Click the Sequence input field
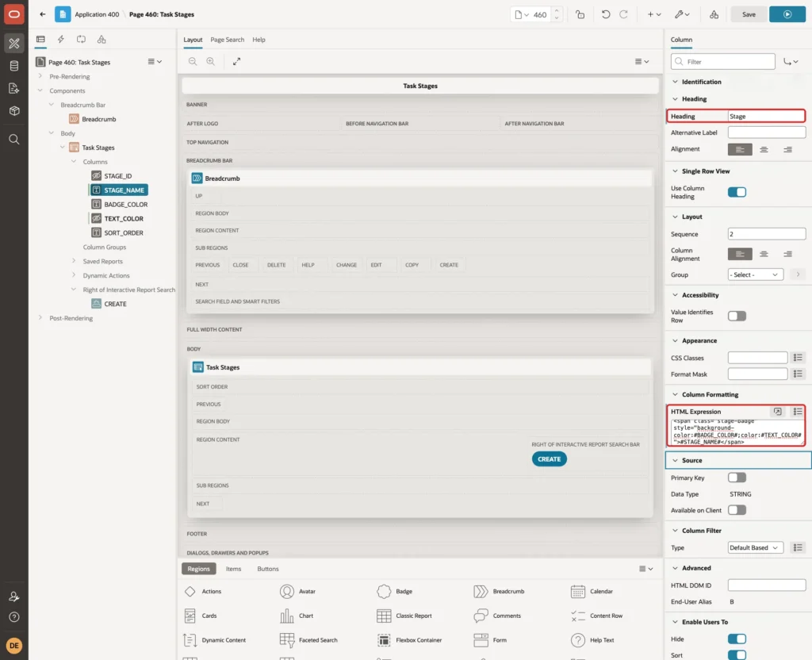This screenshot has height=660, width=812. (767, 234)
